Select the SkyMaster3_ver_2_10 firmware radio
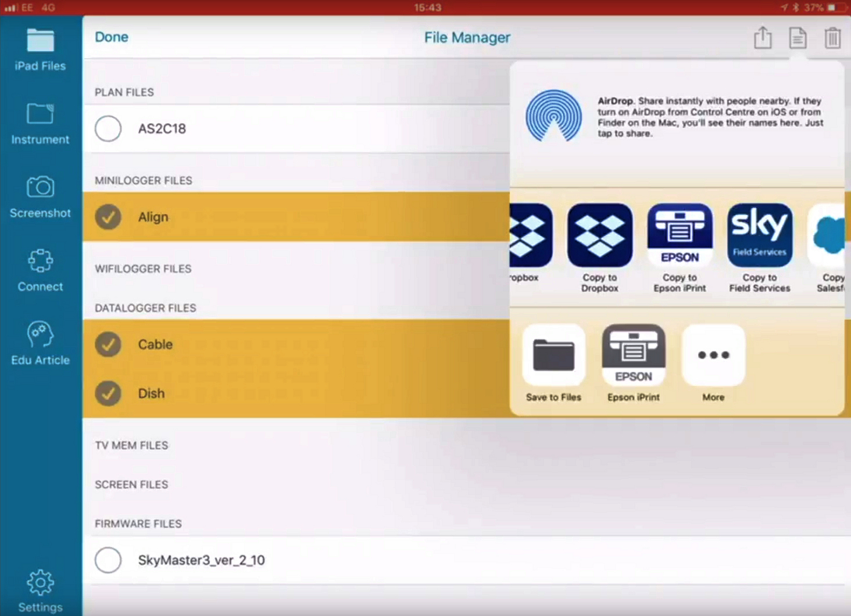This screenshot has width=851, height=616. click(108, 560)
